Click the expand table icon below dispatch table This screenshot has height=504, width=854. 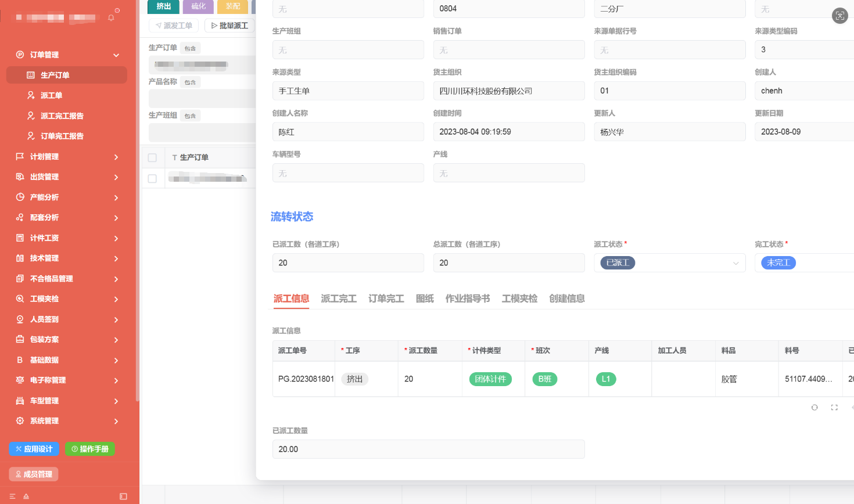pyautogui.click(x=834, y=408)
